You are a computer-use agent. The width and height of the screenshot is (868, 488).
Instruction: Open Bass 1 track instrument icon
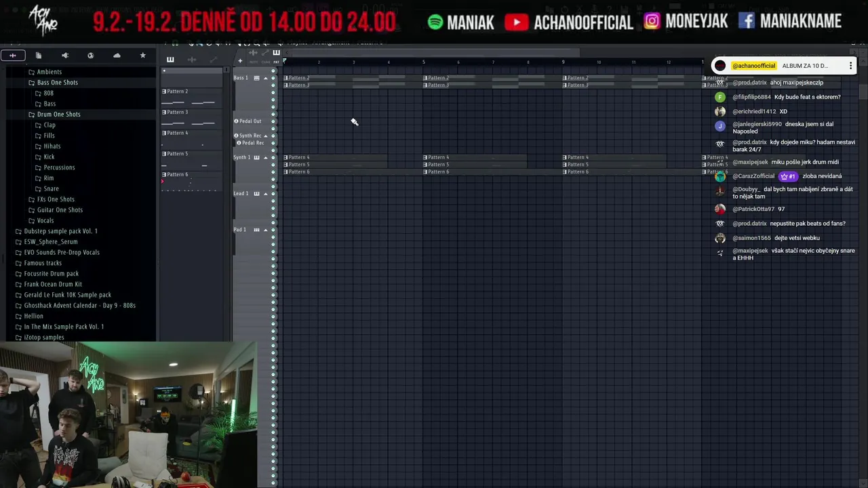tap(256, 78)
